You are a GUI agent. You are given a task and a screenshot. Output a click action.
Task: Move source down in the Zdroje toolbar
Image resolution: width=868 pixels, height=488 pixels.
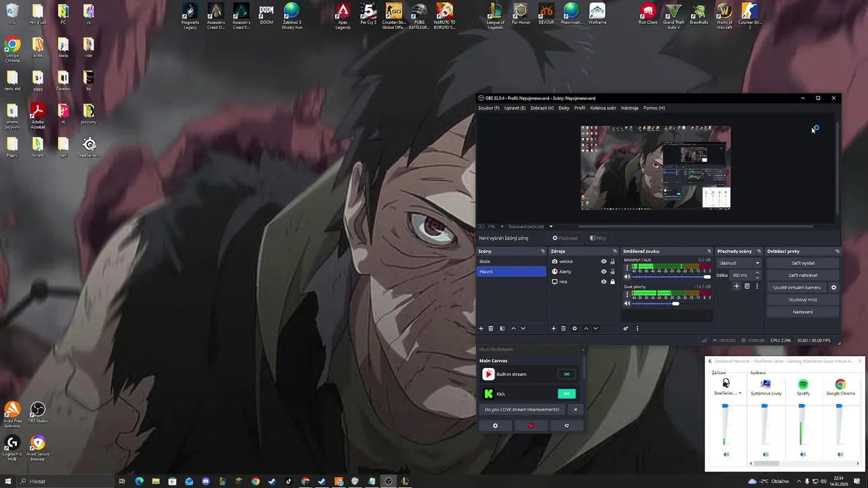(595, 329)
